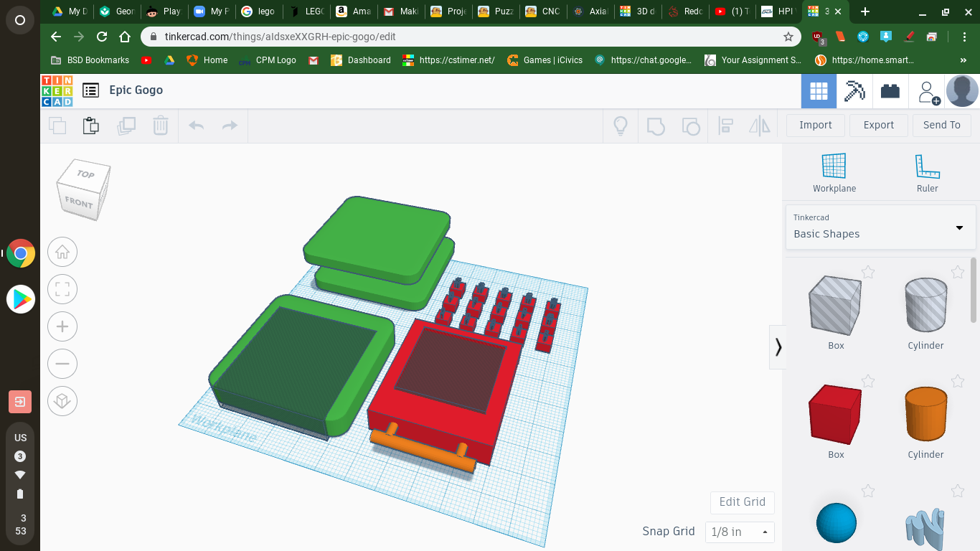This screenshot has width=980, height=551.
Task: Undo the last action
Action: (196, 126)
